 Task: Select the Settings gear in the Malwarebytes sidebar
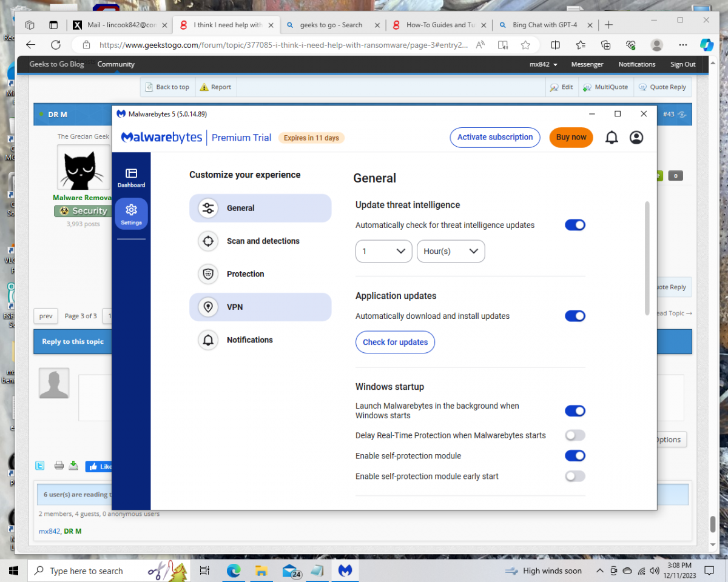[x=131, y=214]
